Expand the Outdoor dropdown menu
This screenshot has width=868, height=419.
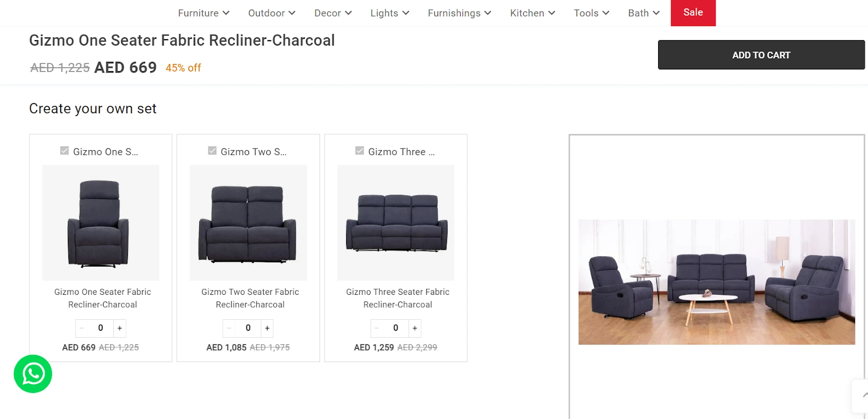[x=272, y=13]
